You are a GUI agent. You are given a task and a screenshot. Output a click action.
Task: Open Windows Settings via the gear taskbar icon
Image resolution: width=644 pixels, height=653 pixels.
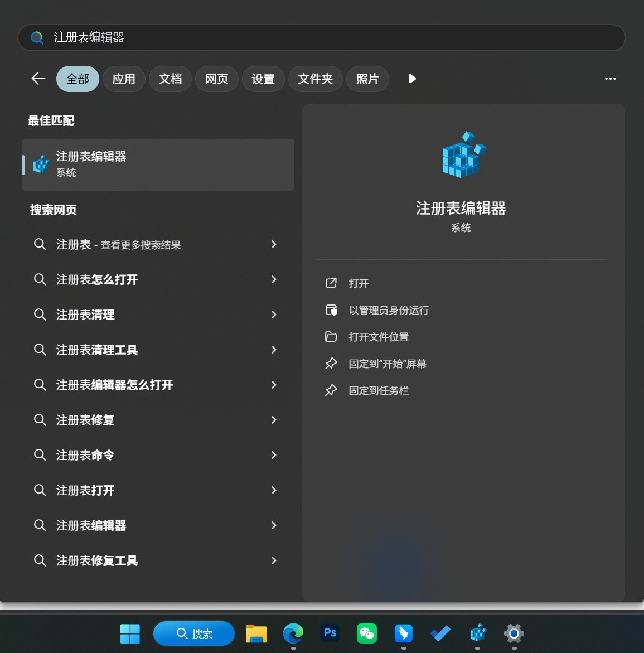coord(514,633)
